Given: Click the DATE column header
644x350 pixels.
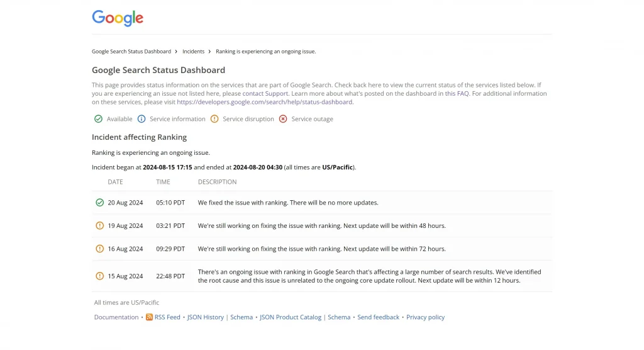Looking at the screenshot, I should 116,182.
